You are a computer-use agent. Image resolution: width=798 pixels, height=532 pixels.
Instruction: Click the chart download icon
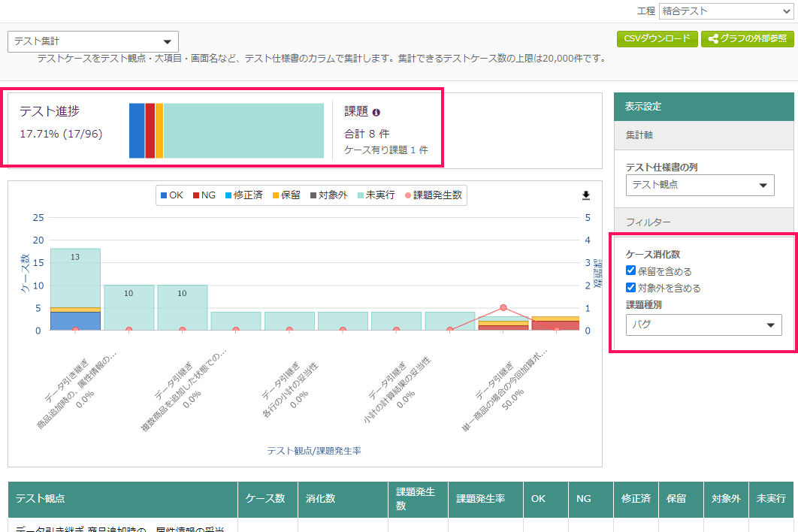(x=586, y=195)
